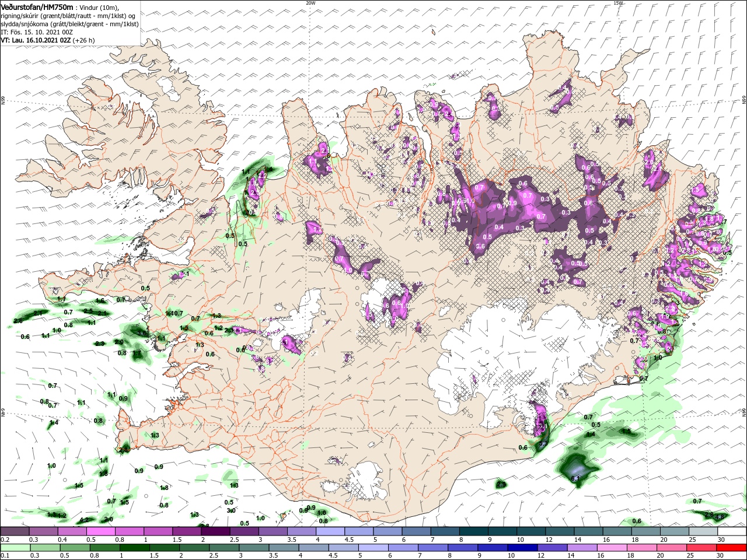Click the 20W longitude label
This screenshot has height=560, width=747.
[310, 3]
